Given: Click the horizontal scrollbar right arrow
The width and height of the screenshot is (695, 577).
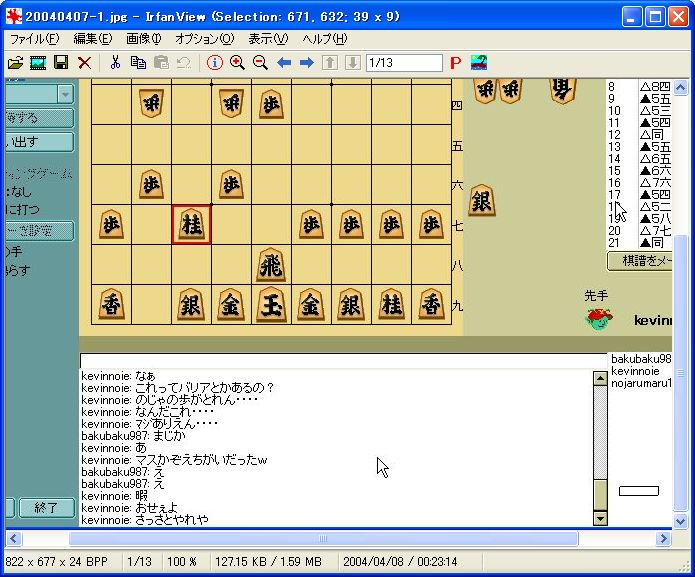Looking at the screenshot, I should pyautogui.click(x=662, y=539).
